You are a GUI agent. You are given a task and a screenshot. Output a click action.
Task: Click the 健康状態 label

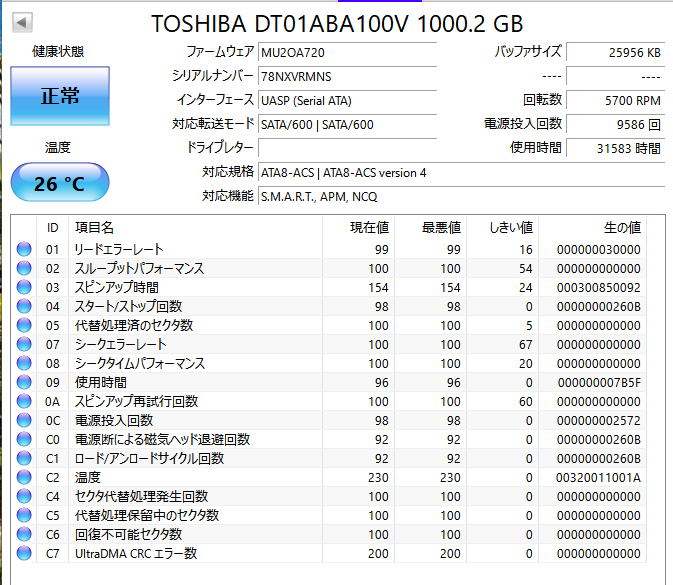[58, 52]
